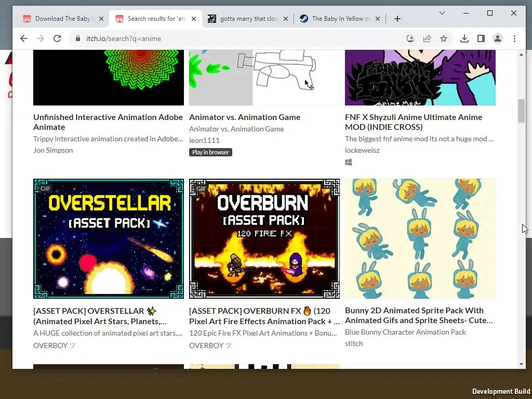The width and height of the screenshot is (532, 399).
Task: Open author leon1111's page
Action: coord(204,140)
